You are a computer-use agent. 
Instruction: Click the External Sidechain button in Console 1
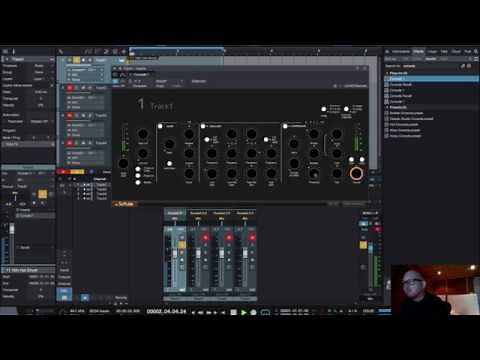(x=346, y=109)
